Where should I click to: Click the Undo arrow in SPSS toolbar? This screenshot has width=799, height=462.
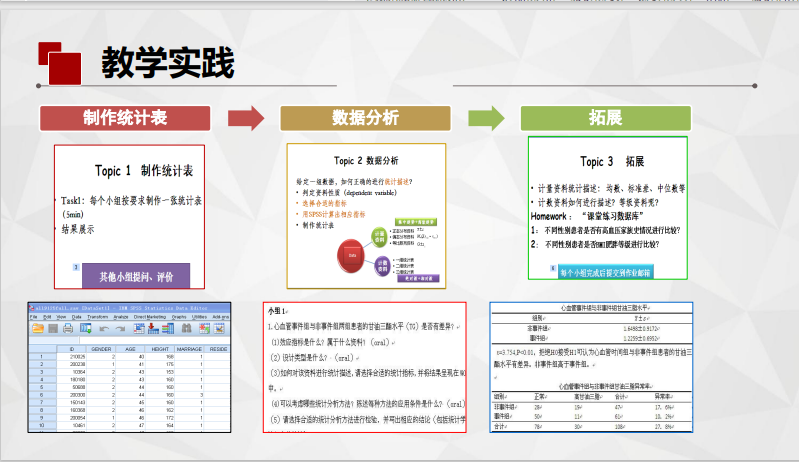(104, 329)
